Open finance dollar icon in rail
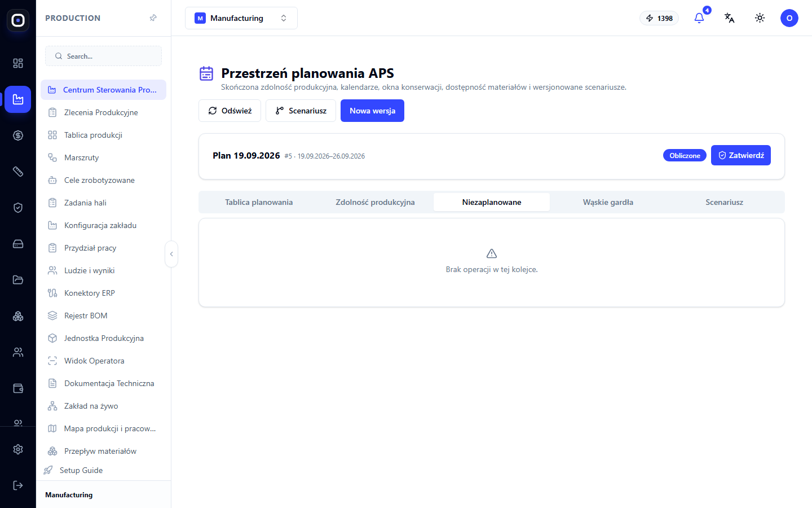812x508 pixels. click(18, 135)
